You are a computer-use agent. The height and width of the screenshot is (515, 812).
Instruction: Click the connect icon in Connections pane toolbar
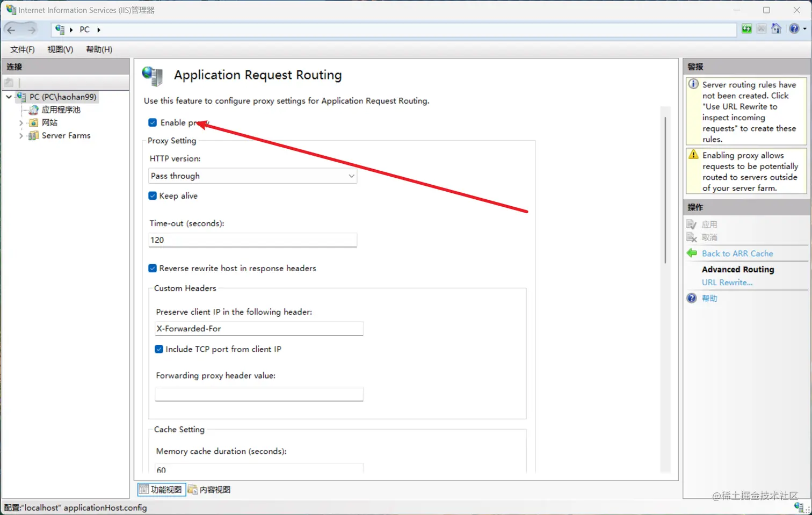click(x=9, y=83)
